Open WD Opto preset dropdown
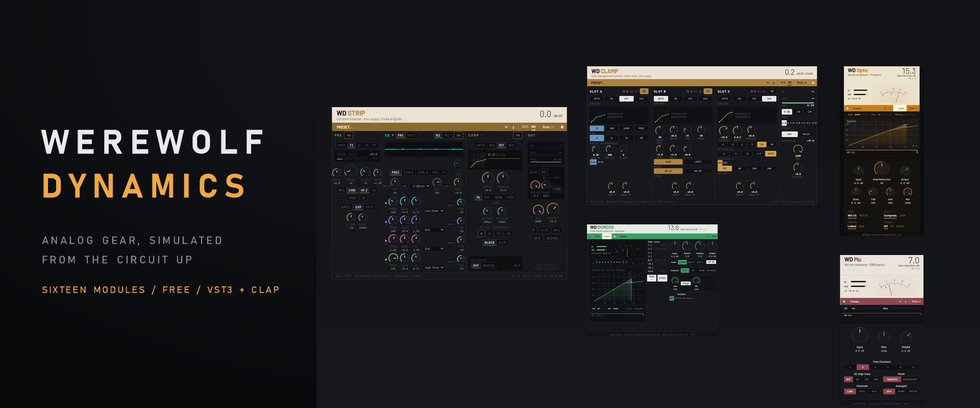 [869, 108]
